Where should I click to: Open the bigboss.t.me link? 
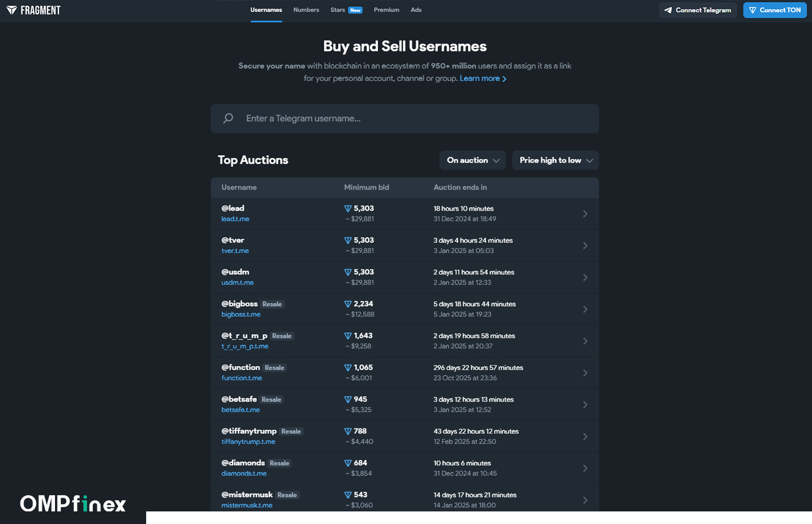coord(241,314)
